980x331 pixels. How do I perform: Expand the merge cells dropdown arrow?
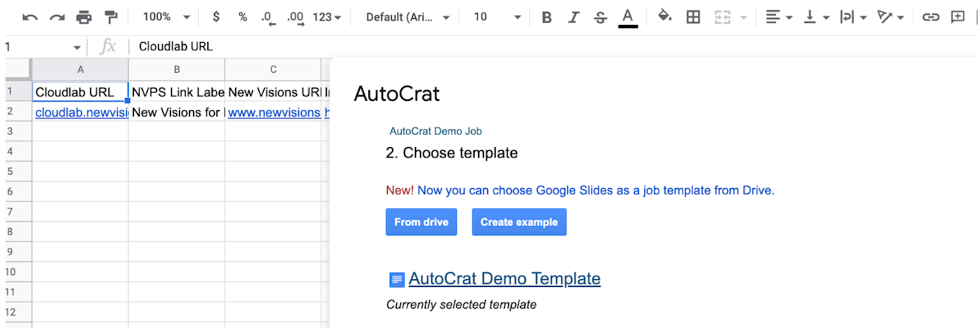coord(743,17)
